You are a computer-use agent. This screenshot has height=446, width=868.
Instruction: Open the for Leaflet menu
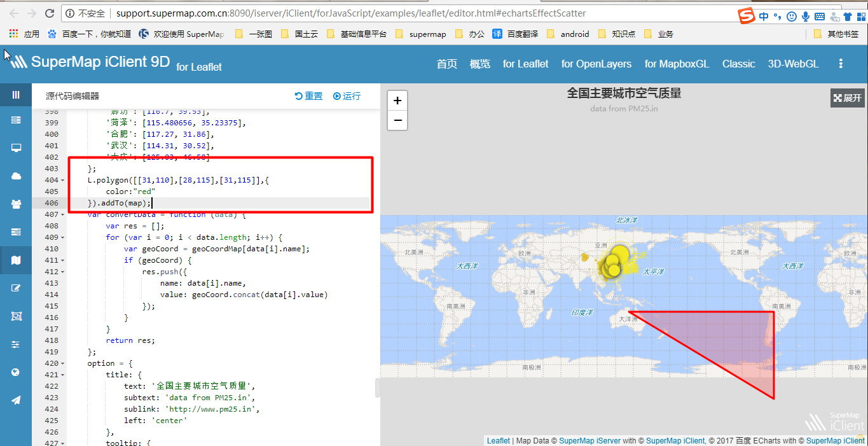point(526,64)
